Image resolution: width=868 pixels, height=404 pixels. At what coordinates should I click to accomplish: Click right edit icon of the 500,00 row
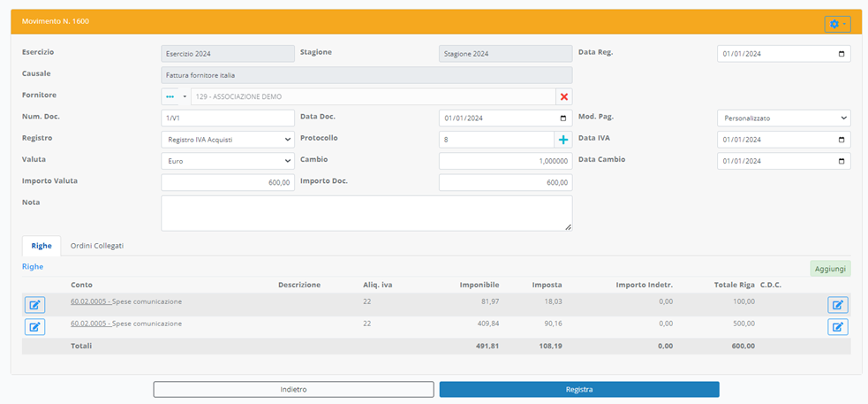838,327
